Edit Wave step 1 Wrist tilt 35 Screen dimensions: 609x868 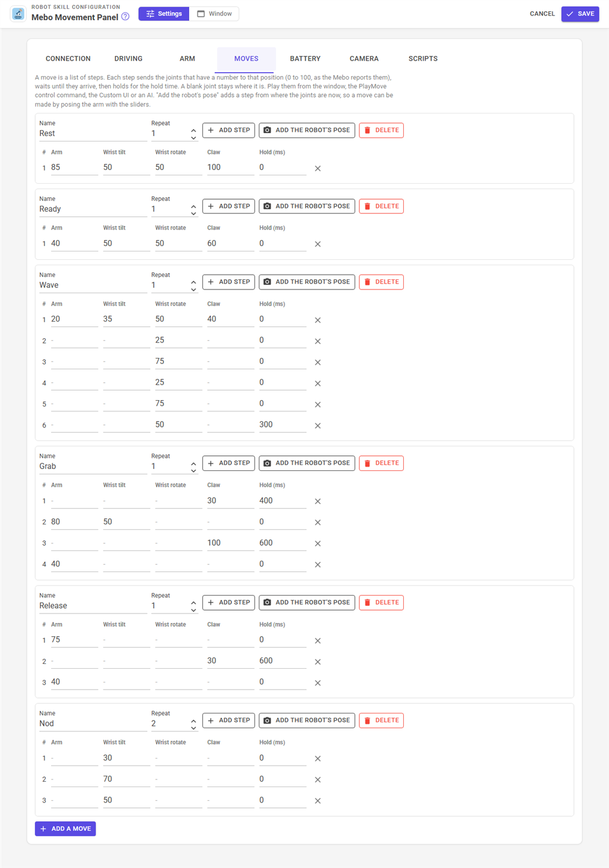(x=127, y=319)
